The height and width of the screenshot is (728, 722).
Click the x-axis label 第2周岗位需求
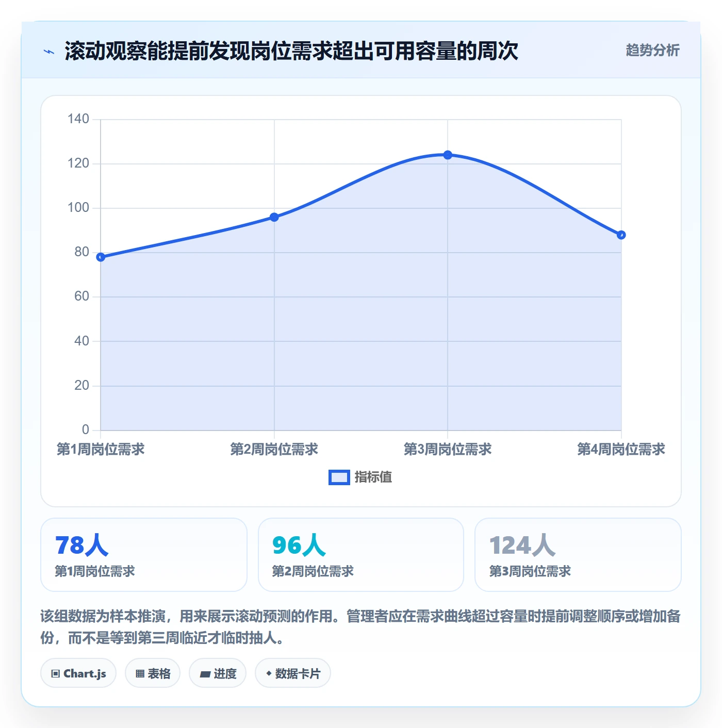pos(274,449)
